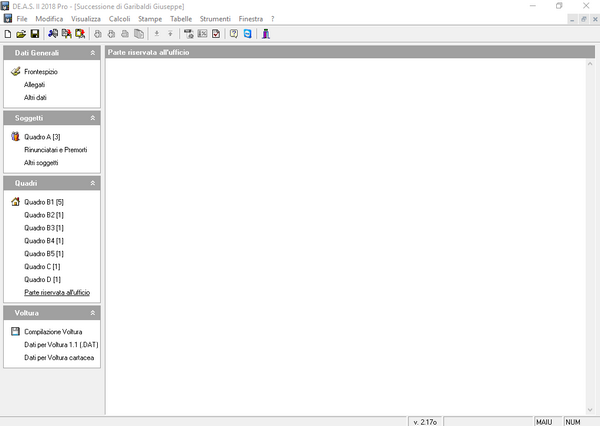
Task: Open the Tabelle menu
Action: click(x=181, y=19)
